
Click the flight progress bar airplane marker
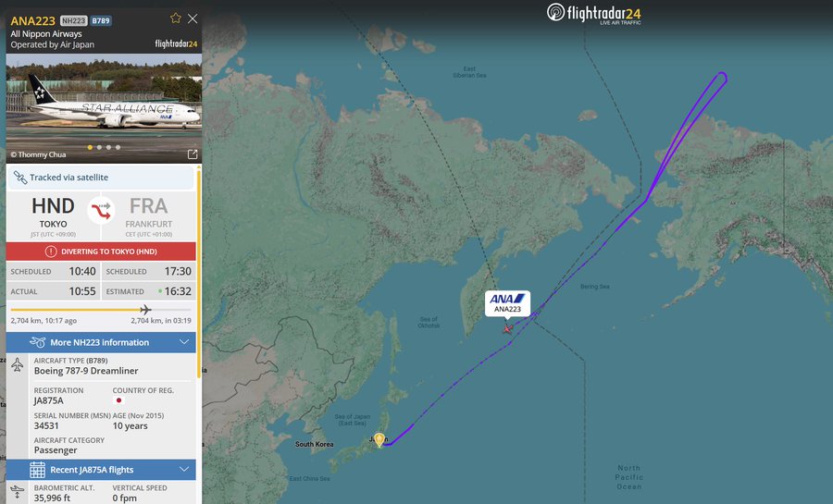(x=145, y=309)
